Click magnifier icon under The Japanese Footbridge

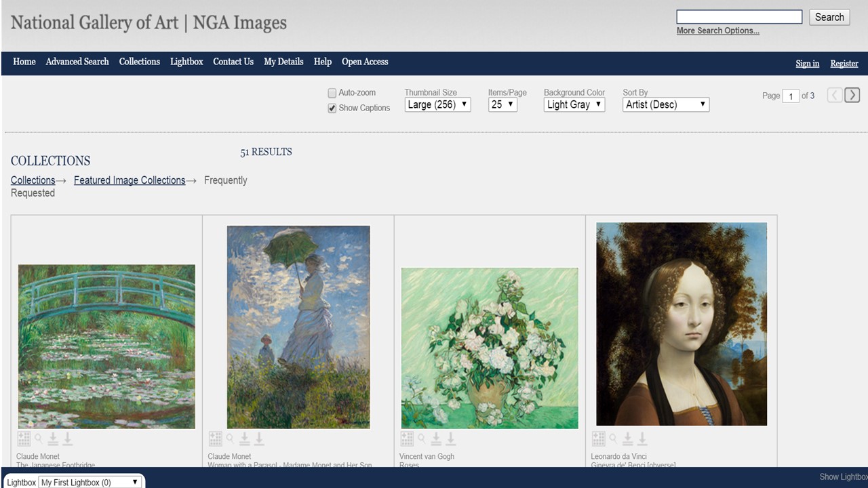pyautogui.click(x=39, y=438)
